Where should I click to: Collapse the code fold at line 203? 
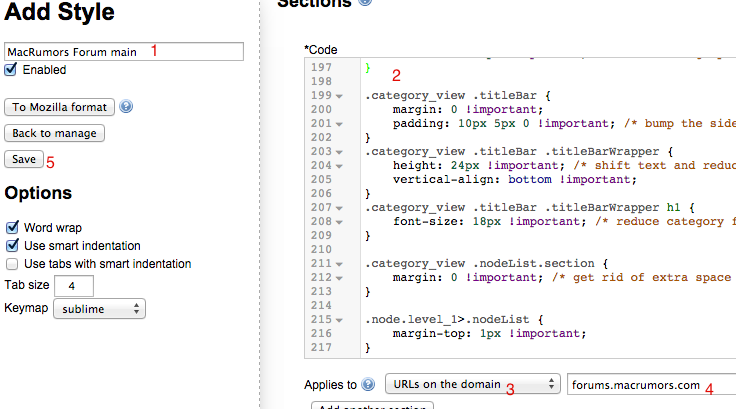[x=339, y=152]
